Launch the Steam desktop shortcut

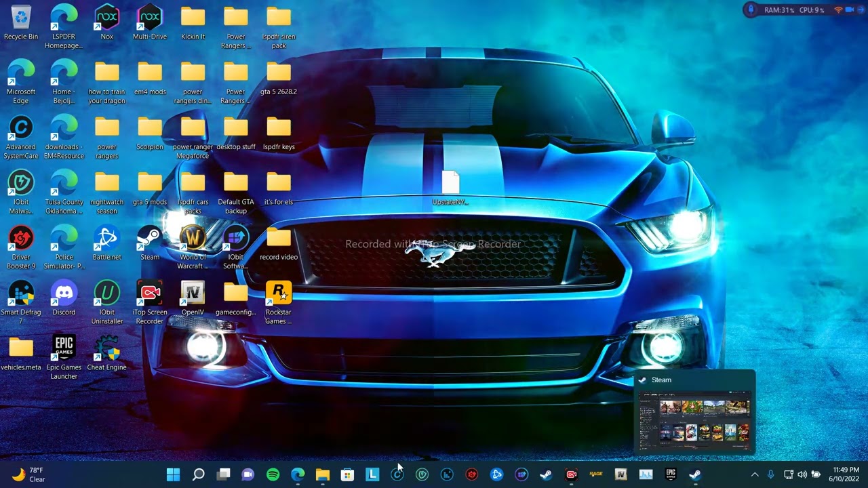(x=150, y=243)
